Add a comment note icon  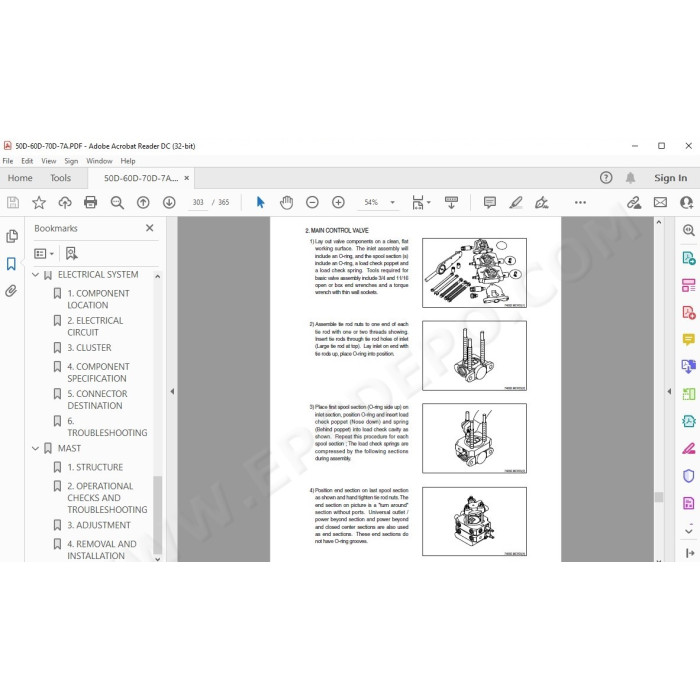[490, 203]
